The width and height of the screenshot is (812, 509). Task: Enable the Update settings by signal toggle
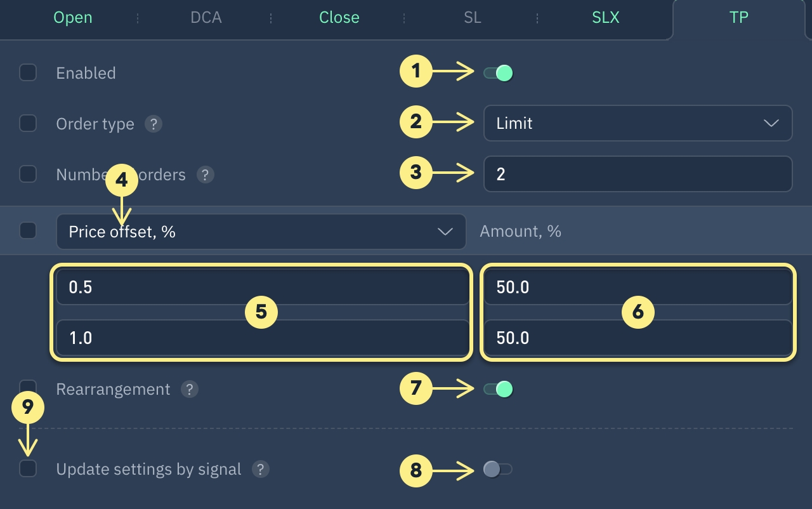click(498, 470)
